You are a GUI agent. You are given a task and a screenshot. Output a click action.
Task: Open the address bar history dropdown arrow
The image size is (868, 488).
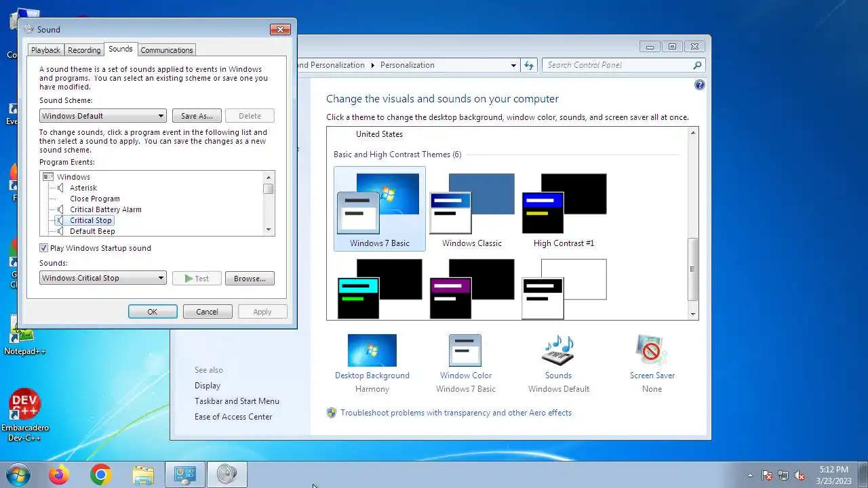(x=513, y=65)
